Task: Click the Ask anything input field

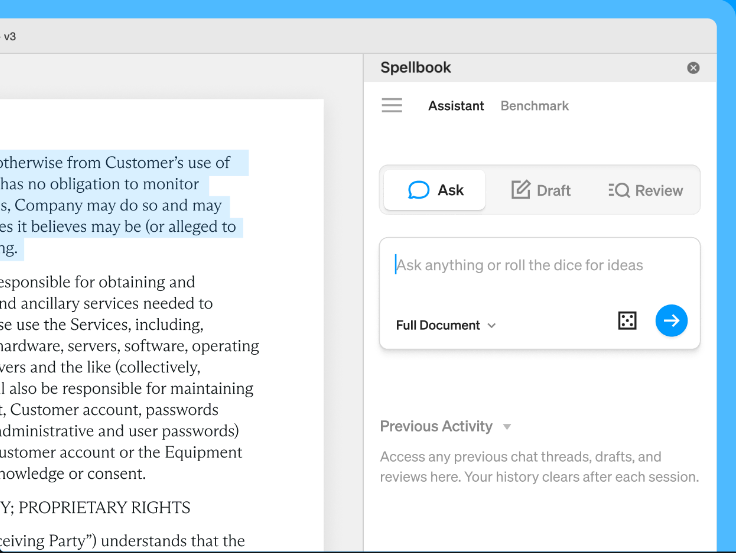Action: point(540,265)
